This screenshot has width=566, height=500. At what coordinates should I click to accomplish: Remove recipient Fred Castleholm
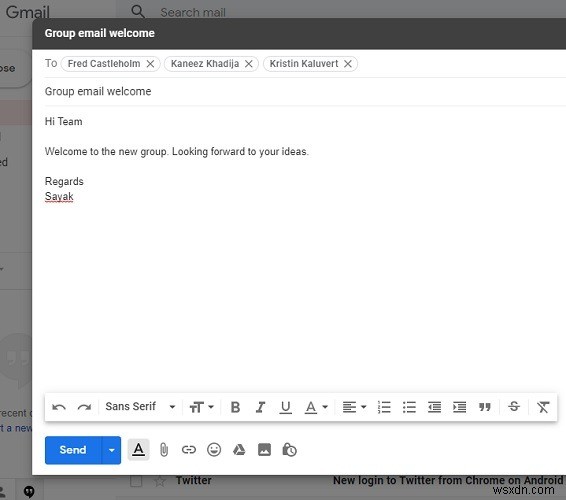(151, 64)
